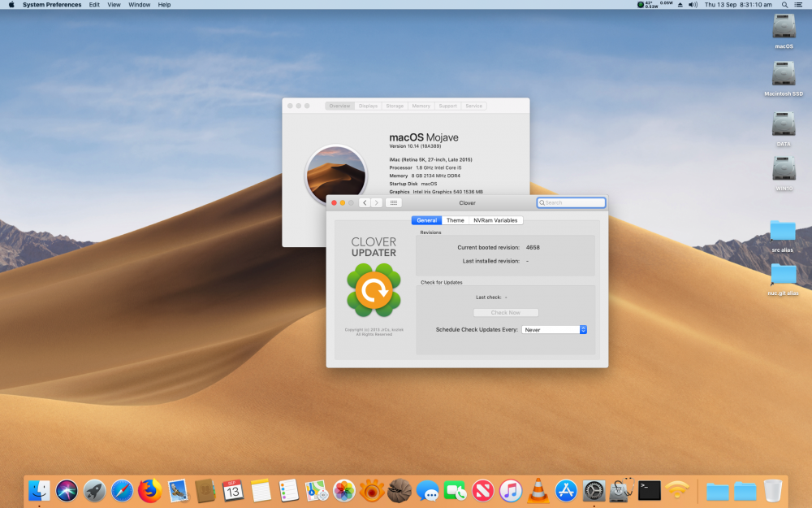Screen dimensions: 812x508
Task: Open App Store in the Dock
Action: click(x=566, y=490)
